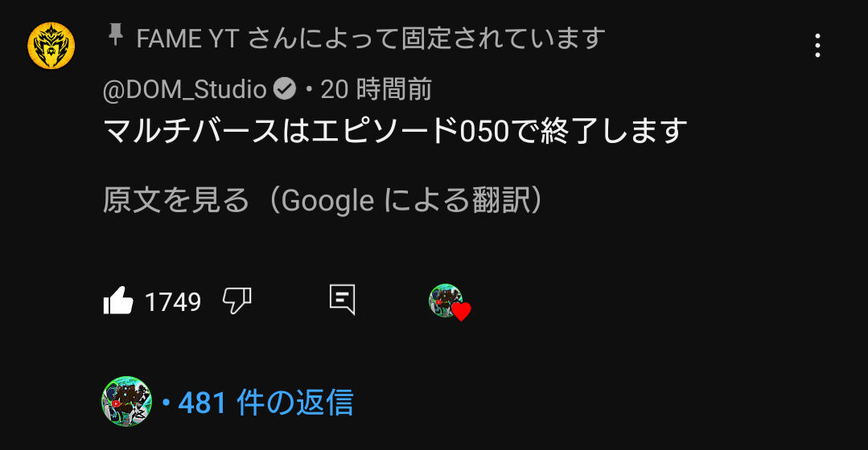Click the 1749 like count
Image resolution: width=868 pixels, height=450 pixels.
point(173,302)
